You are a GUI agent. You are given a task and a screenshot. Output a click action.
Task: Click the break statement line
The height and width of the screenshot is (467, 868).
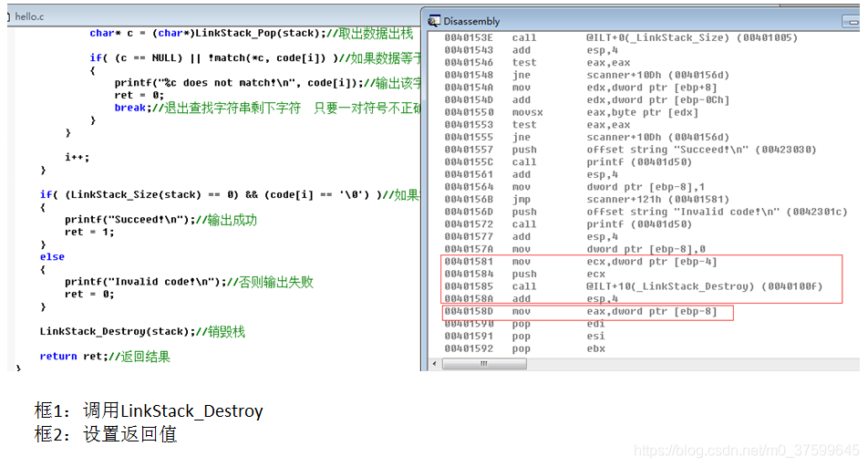pos(267,108)
